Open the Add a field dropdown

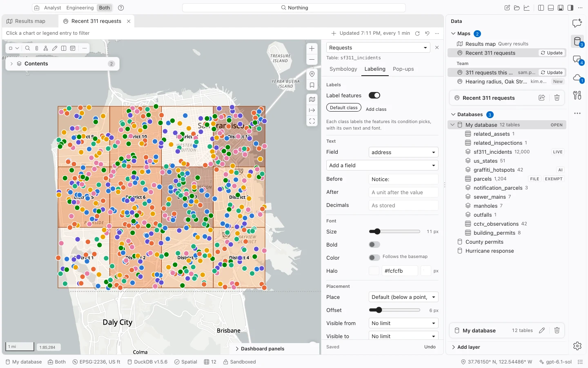(382, 165)
